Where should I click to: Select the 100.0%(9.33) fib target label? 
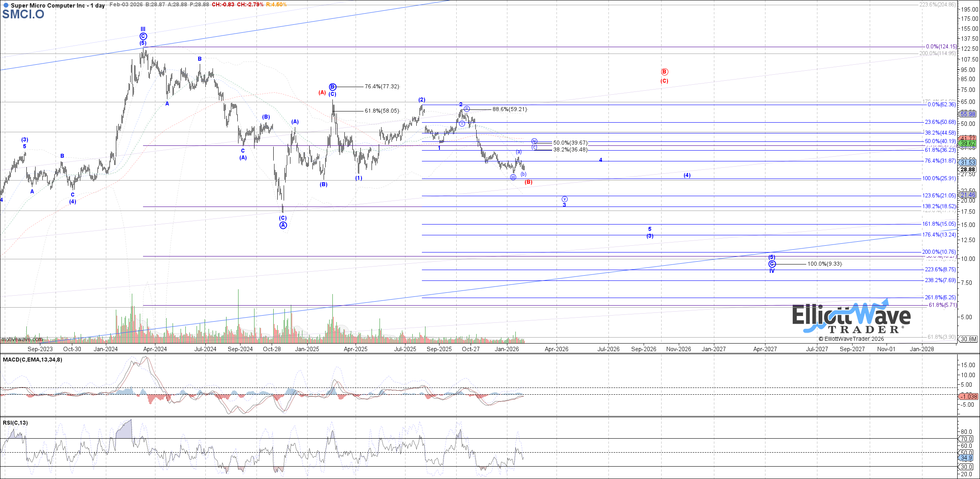tap(825, 264)
